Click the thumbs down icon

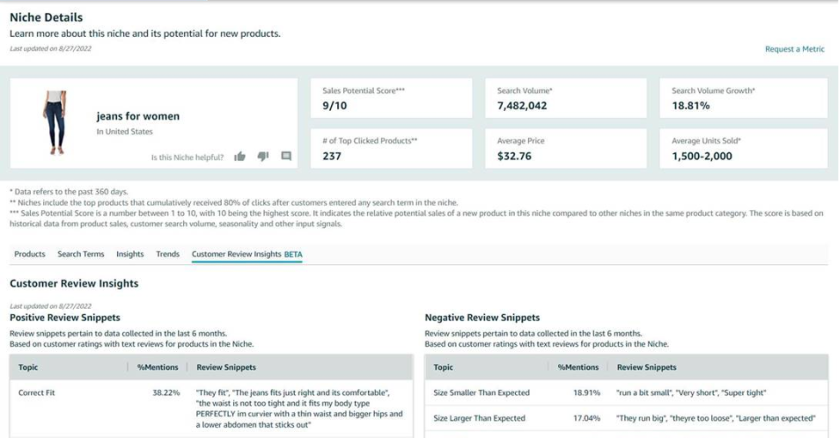pyautogui.click(x=263, y=156)
